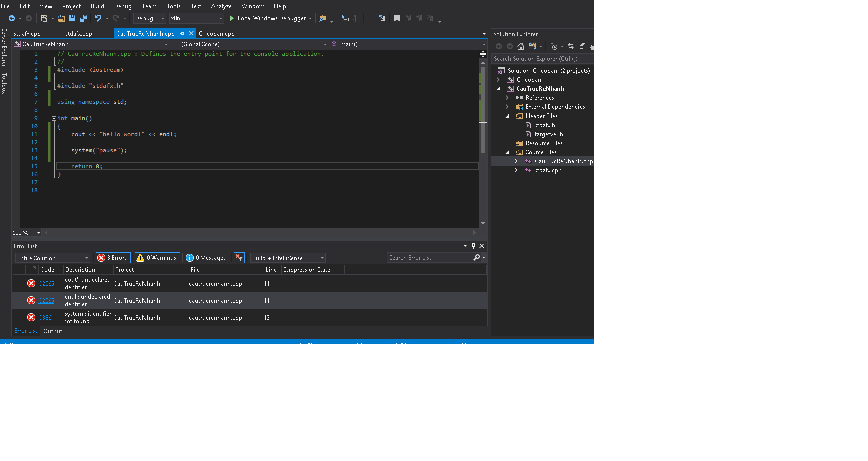Screen dimensions: 868x461
Task: Open the 100% zoom level selector
Action: [26, 233]
